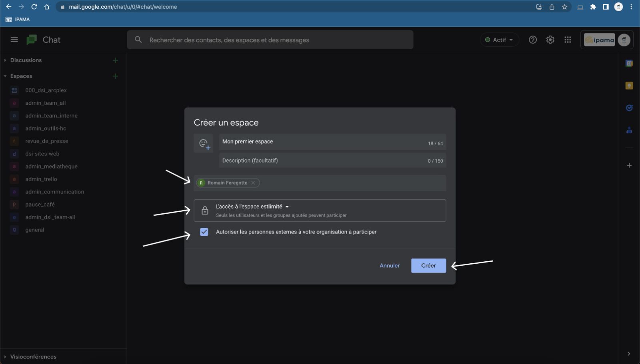This screenshot has width=640, height=364.
Task: Open the Keep side panel icon
Action: 629,86
